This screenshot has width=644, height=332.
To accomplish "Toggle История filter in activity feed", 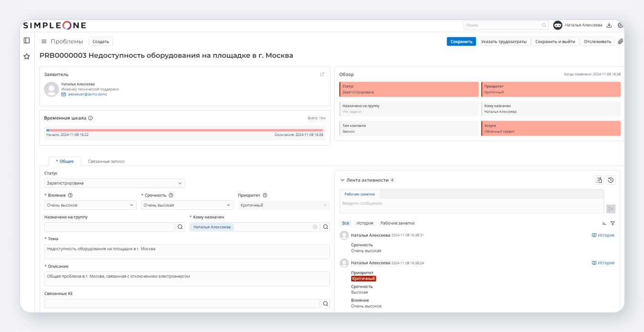I will (365, 223).
